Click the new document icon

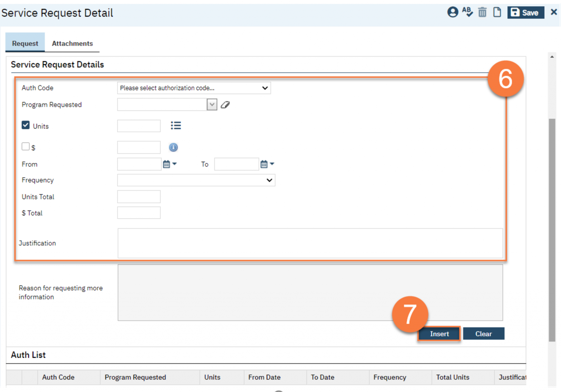point(497,12)
